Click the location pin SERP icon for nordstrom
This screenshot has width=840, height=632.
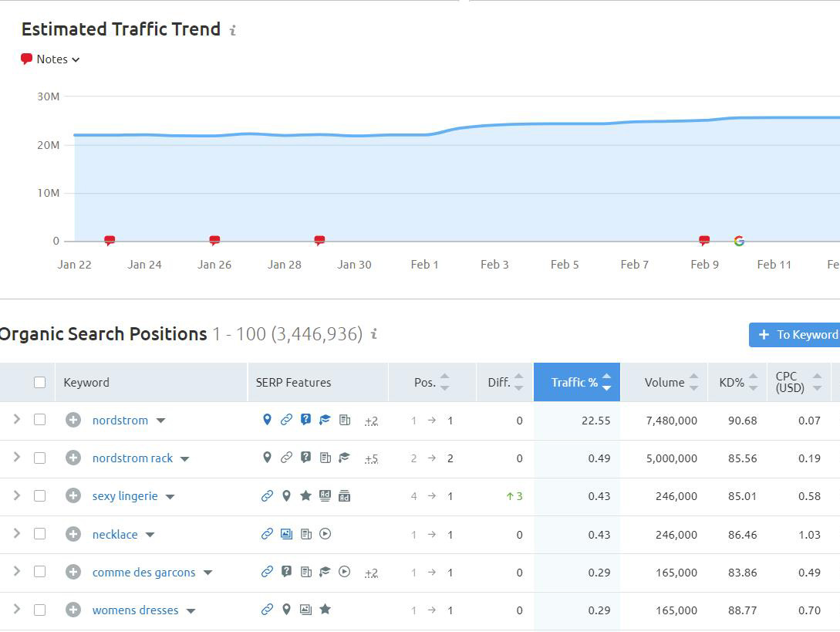pyautogui.click(x=267, y=420)
